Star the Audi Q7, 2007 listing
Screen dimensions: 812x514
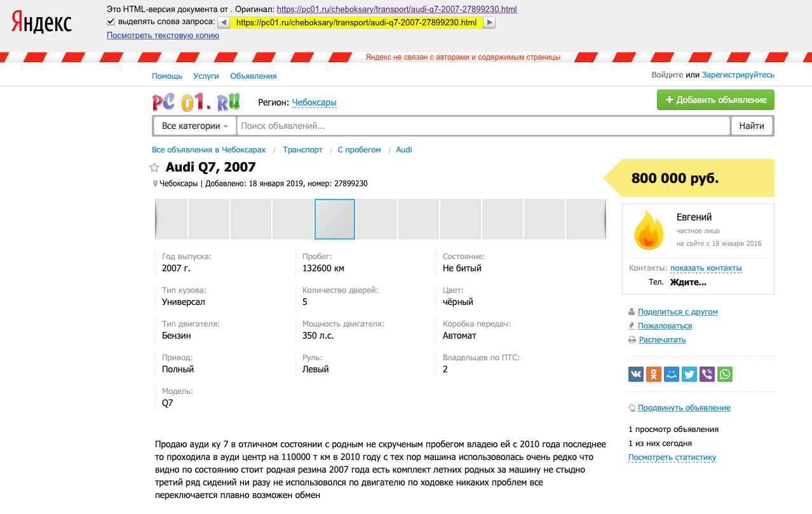pyautogui.click(x=154, y=168)
